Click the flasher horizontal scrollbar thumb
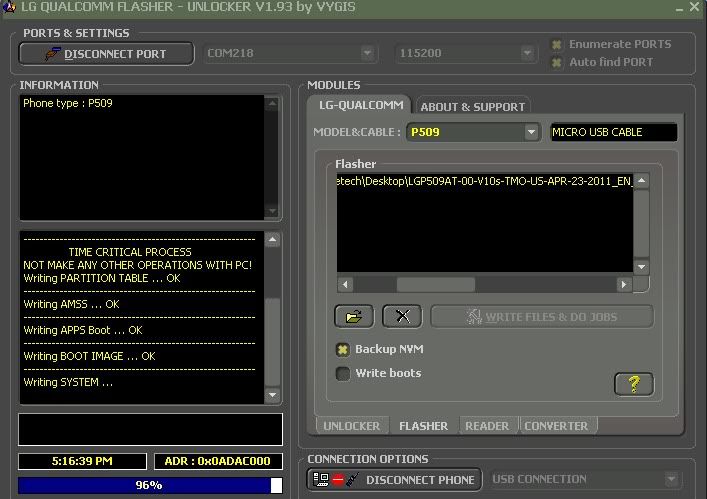This screenshot has height=499, width=707. point(436,284)
